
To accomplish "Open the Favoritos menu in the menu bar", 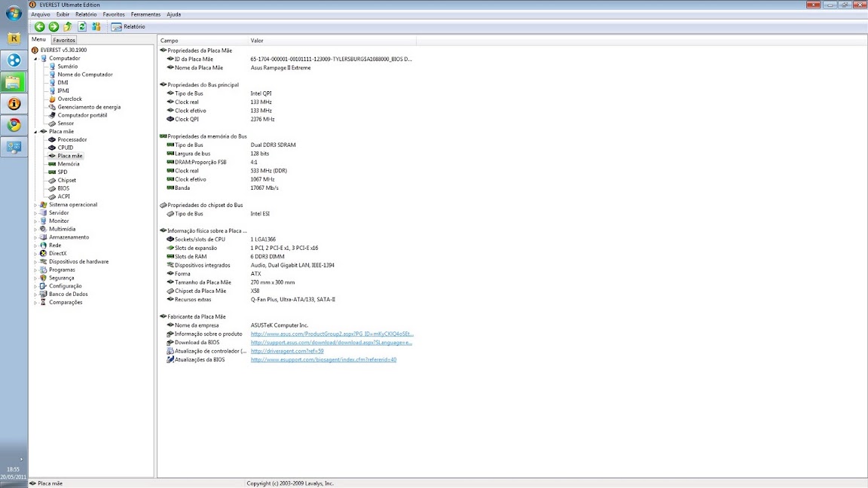I will (x=114, y=14).
